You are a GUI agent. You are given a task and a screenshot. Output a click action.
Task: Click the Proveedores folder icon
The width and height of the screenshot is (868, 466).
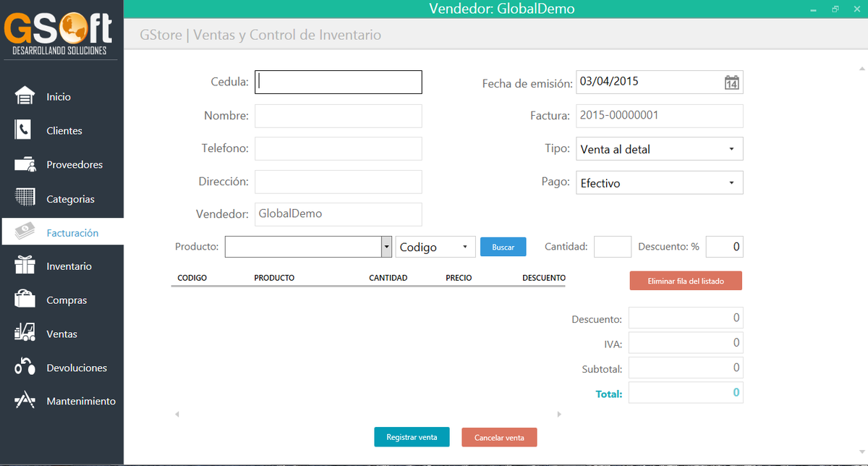25,164
